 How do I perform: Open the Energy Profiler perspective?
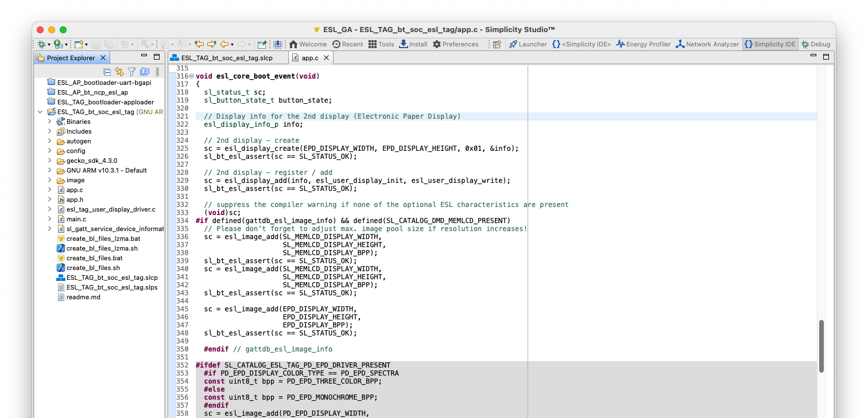643,44
